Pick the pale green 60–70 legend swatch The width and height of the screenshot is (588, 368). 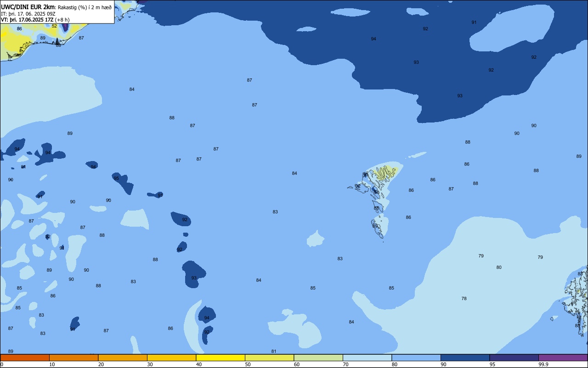click(318, 357)
